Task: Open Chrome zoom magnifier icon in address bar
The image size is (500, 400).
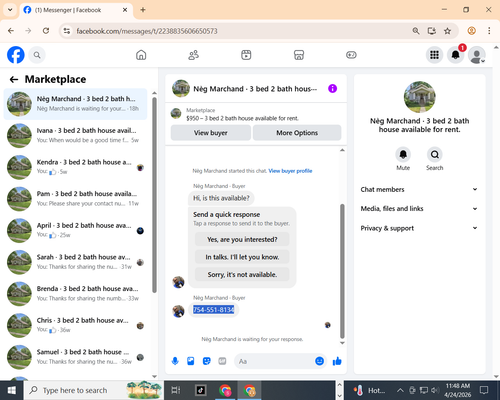Action: 416,31
